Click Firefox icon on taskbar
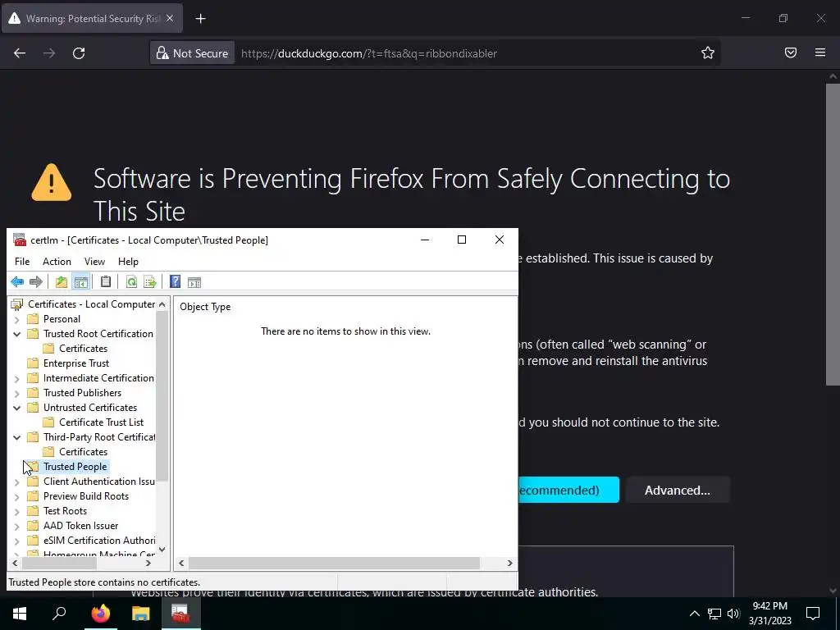Screen dimensions: 840x630 [x=100, y=614]
